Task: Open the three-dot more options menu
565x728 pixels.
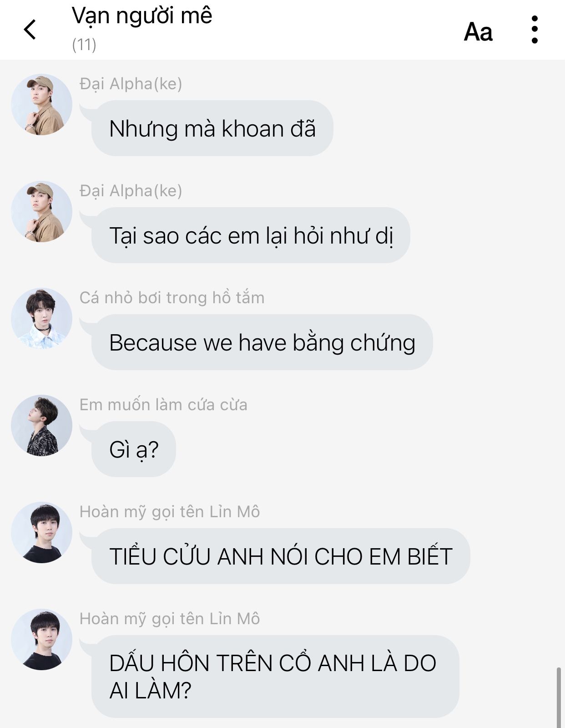Action: coord(535,30)
